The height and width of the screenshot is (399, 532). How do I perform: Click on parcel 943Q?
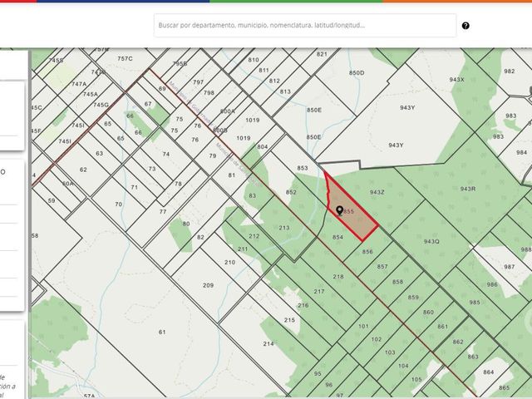[x=431, y=242]
